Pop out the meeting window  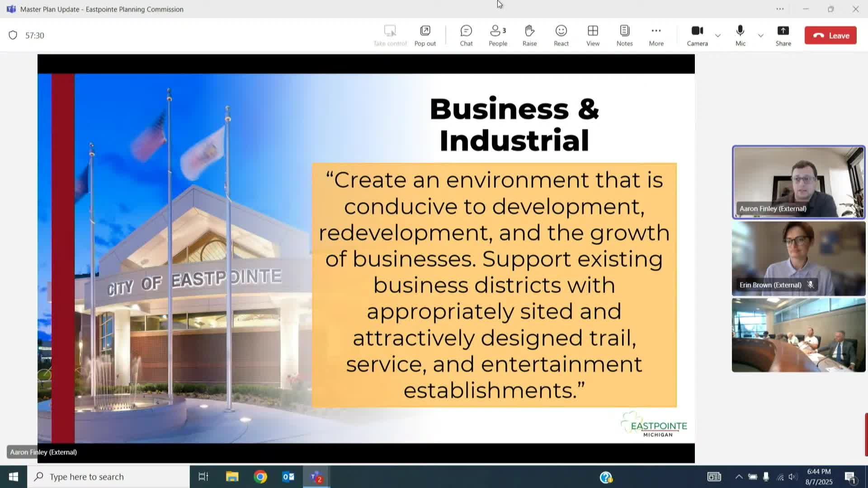click(x=425, y=35)
